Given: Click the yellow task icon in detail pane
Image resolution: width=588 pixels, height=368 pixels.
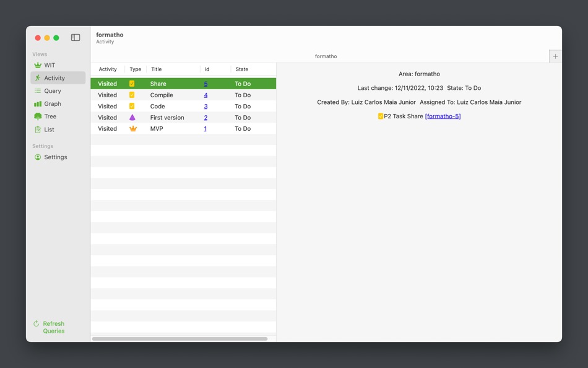Looking at the screenshot, I should (x=381, y=116).
